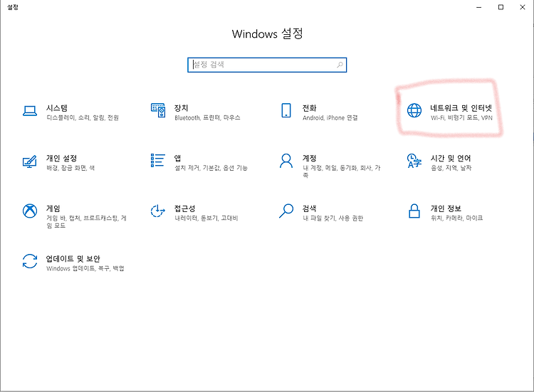Viewport: 534px width, 392px height.
Task: Select the 검색 magnifier category icon
Action: 286,211
